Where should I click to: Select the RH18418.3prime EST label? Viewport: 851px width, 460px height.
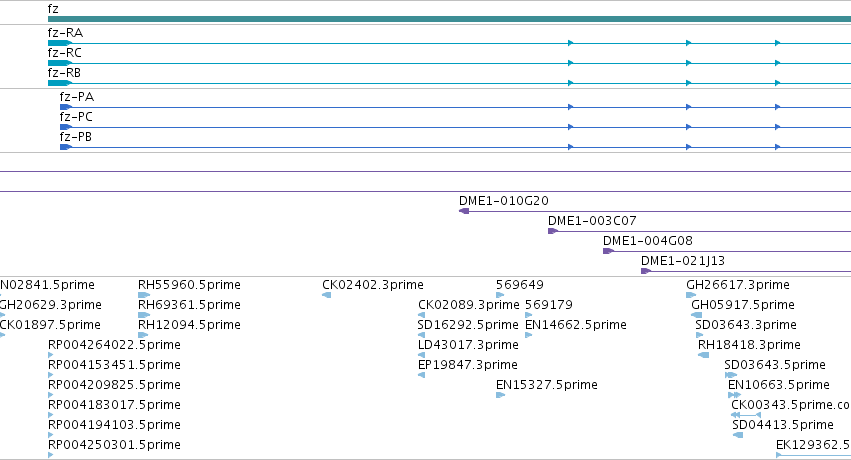[750, 346]
